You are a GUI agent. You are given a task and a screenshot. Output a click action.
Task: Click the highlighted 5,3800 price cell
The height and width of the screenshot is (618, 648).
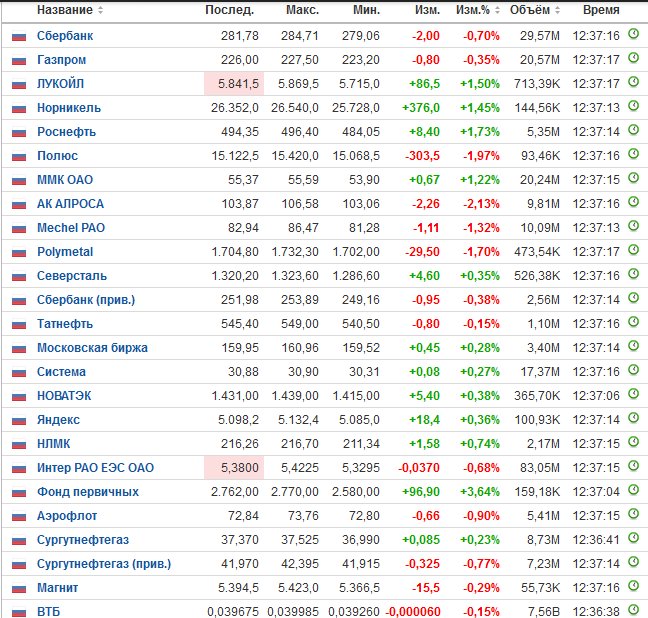point(234,468)
